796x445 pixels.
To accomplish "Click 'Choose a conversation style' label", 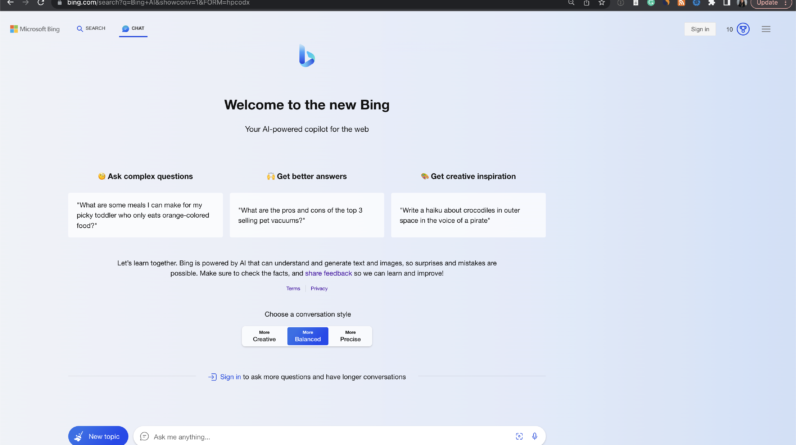I will tap(308, 314).
